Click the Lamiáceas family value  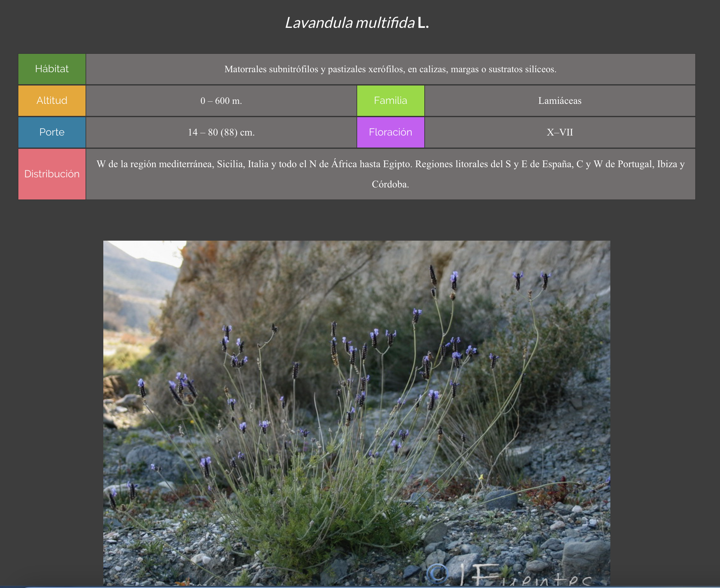pyautogui.click(x=559, y=101)
